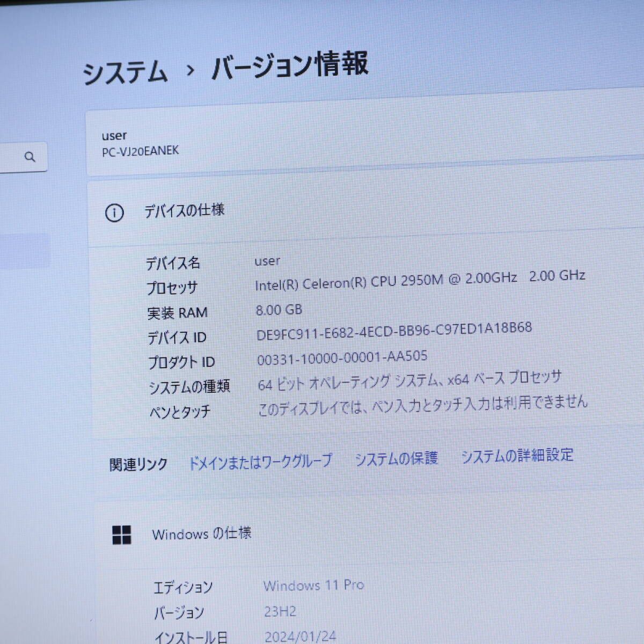Viewport: 644px width, 644px height.
Task: Select PC-VJ20EANEK model name text
Action: point(141,151)
